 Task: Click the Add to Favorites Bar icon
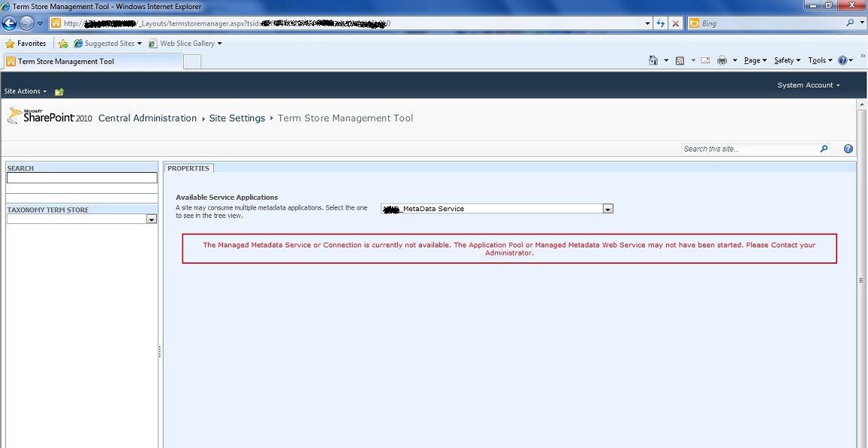(63, 43)
